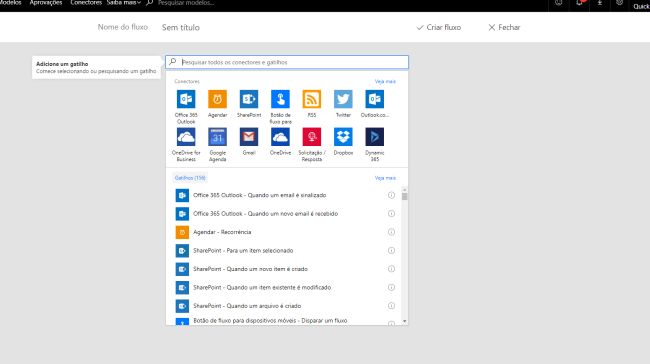Image resolution: width=650 pixels, height=364 pixels.
Task: Select the Dynamics 365 connector
Action: [x=374, y=137]
